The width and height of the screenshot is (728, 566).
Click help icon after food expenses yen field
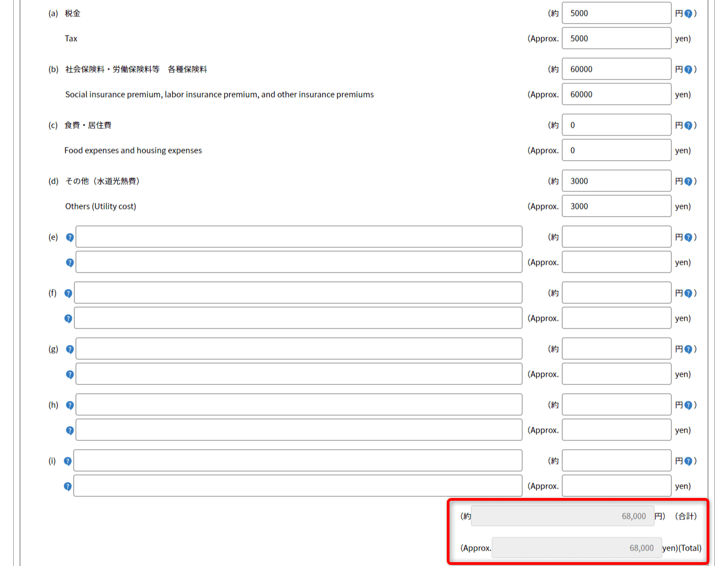(688, 126)
